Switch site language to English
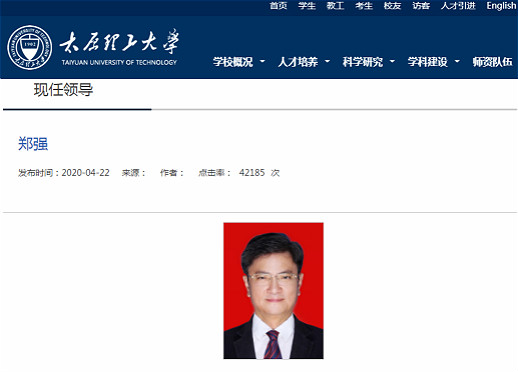 [501, 6]
